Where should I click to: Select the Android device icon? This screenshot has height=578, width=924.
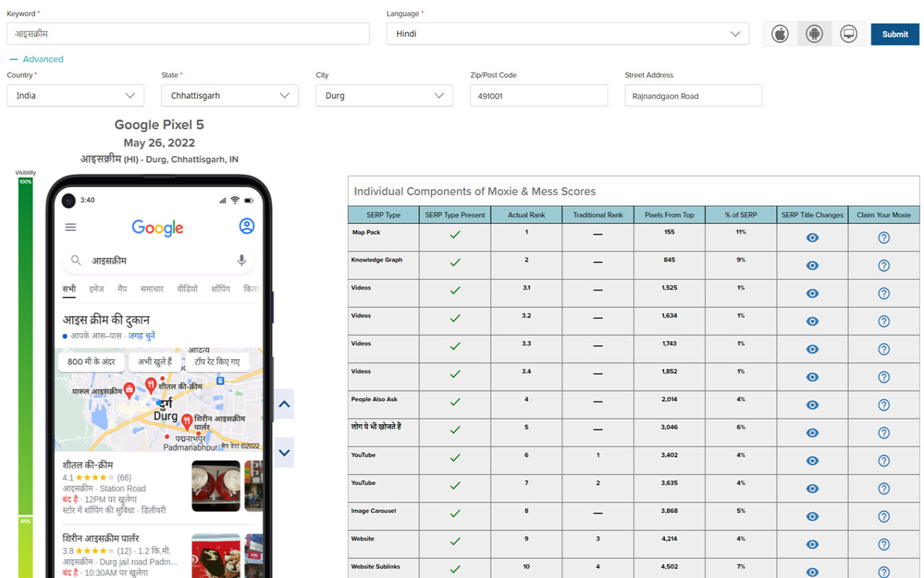coord(814,34)
